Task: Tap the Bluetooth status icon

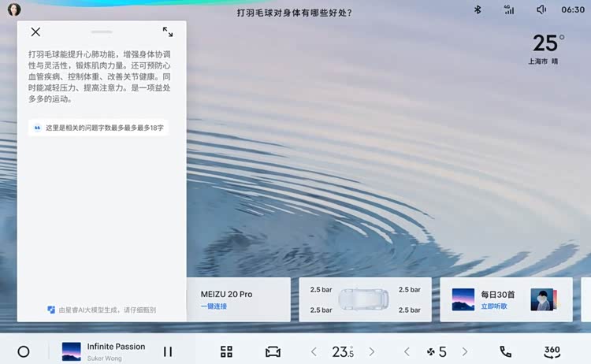Action: click(477, 10)
